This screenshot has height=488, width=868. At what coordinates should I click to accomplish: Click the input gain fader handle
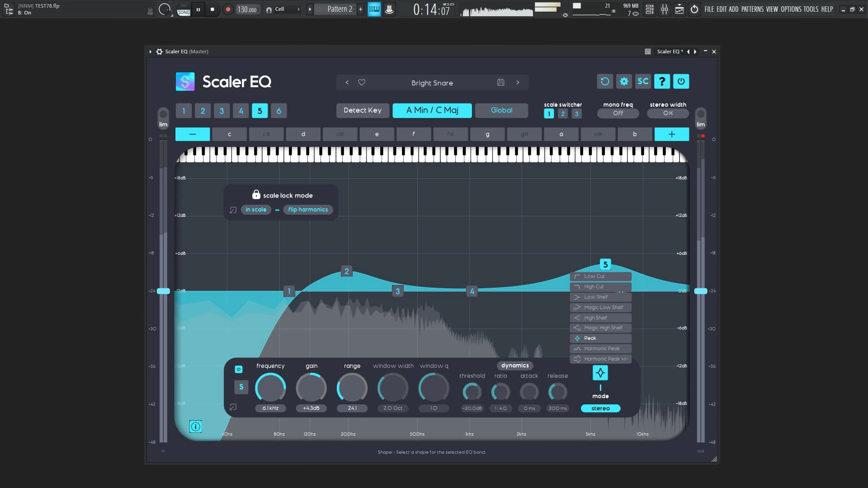point(163,291)
